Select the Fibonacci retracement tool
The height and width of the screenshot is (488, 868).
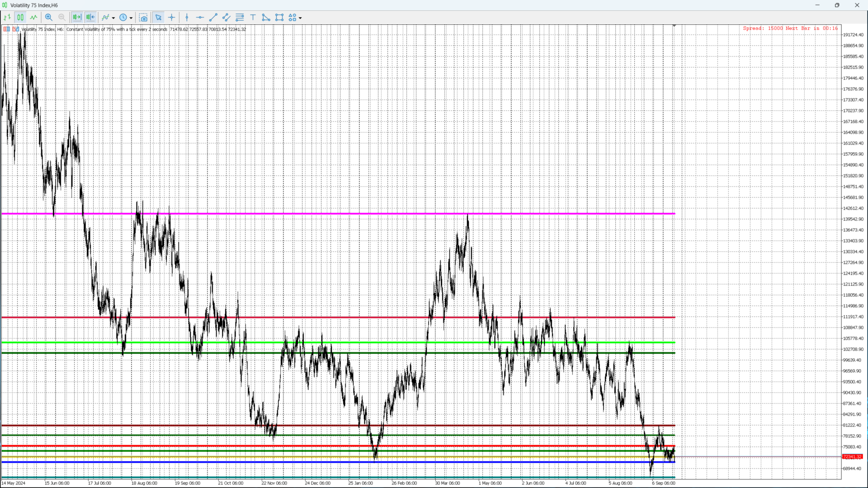point(240,18)
